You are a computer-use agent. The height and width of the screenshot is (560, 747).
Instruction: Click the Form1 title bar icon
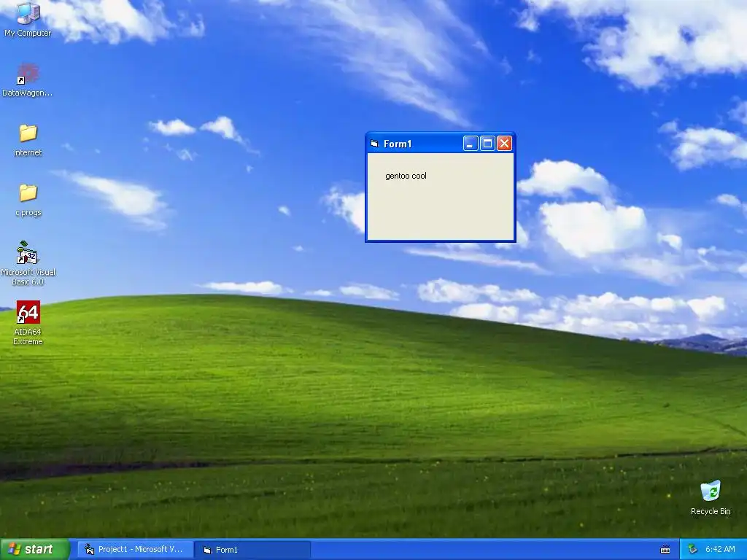click(x=374, y=144)
